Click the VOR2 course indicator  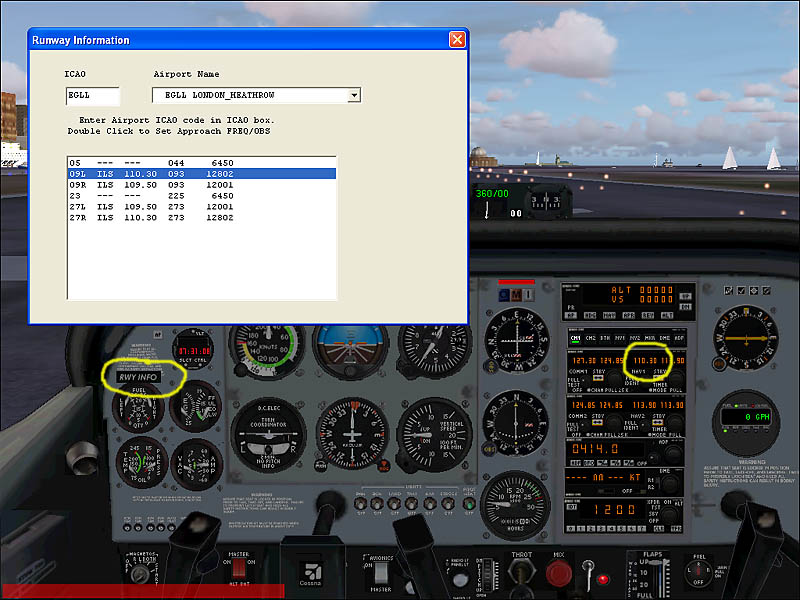pos(516,423)
